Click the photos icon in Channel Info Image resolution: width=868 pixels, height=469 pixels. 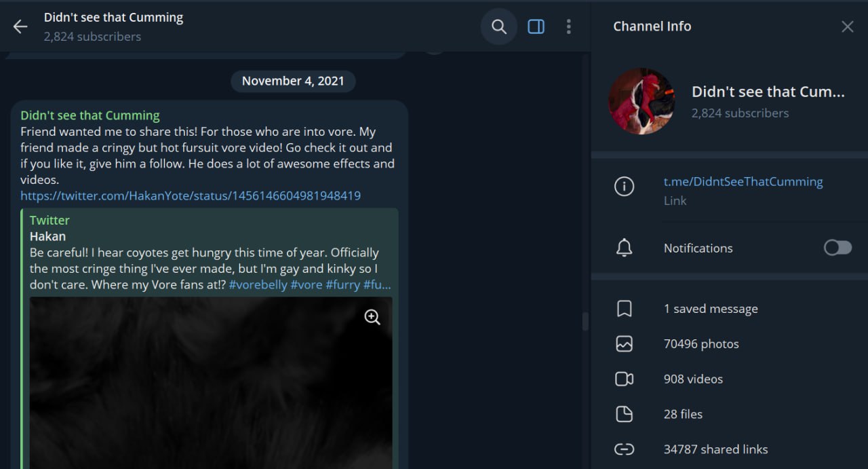(x=624, y=344)
